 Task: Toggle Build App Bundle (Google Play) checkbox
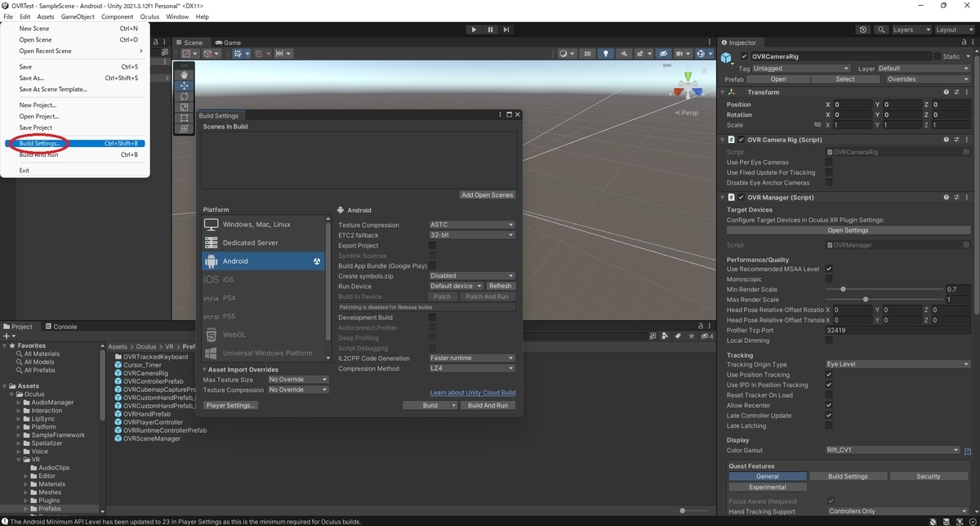(432, 265)
